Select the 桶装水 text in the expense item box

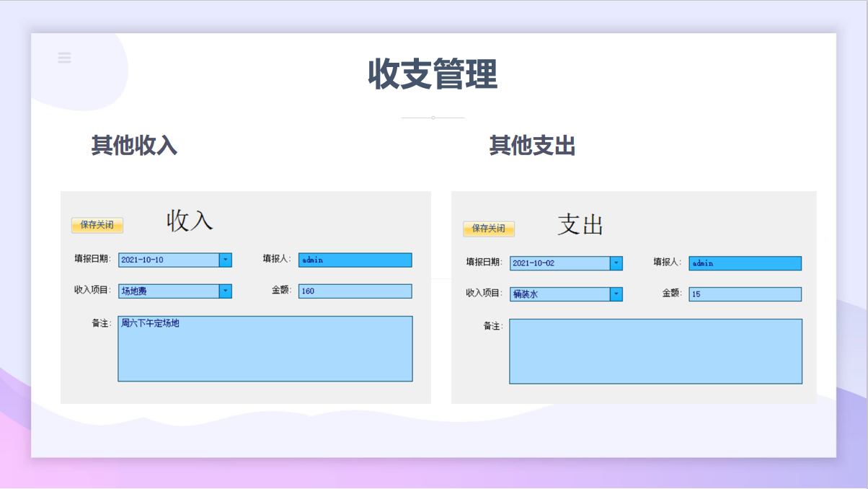click(x=525, y=294)
